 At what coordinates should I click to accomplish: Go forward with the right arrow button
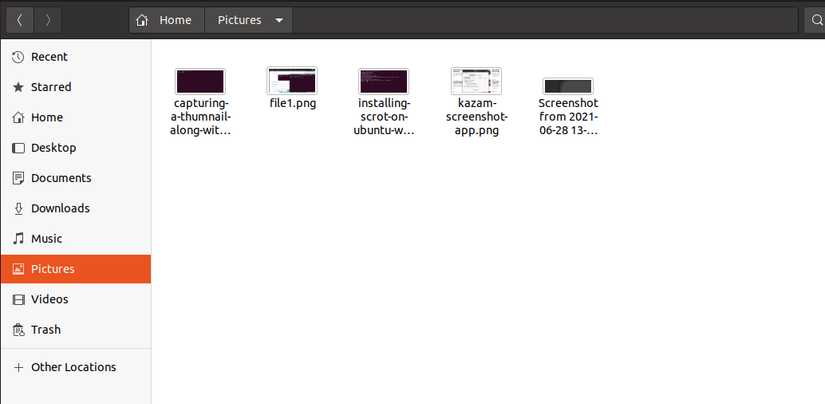coord(48,20)
